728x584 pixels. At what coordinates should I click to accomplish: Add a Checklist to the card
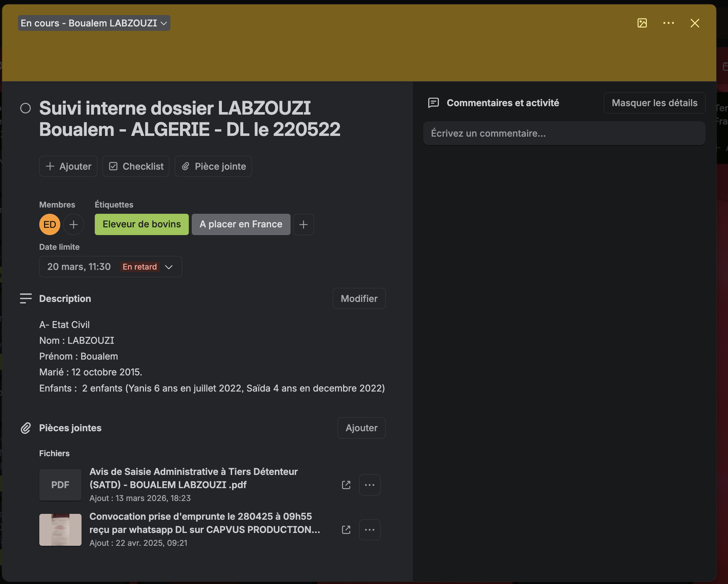(136, 166)
